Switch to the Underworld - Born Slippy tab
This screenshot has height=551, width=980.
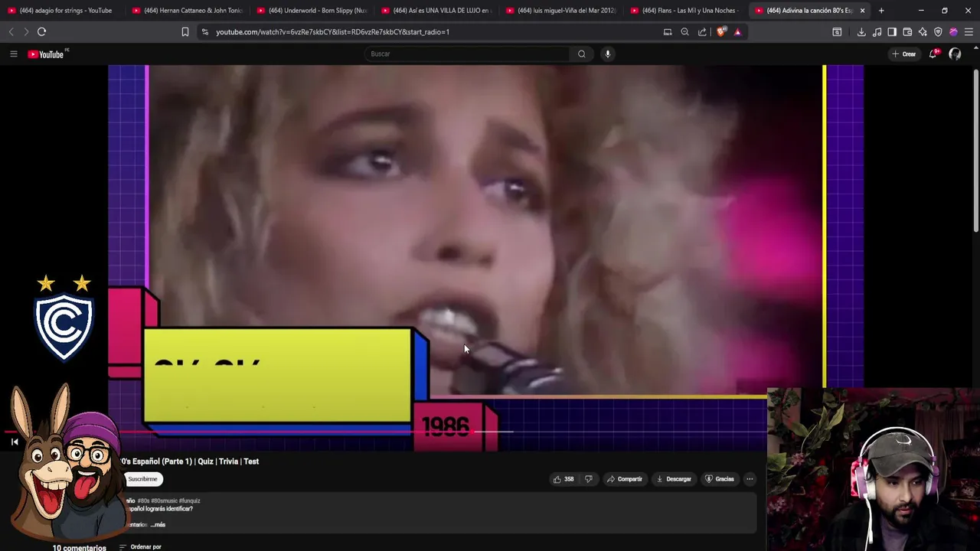coord(312,11)
